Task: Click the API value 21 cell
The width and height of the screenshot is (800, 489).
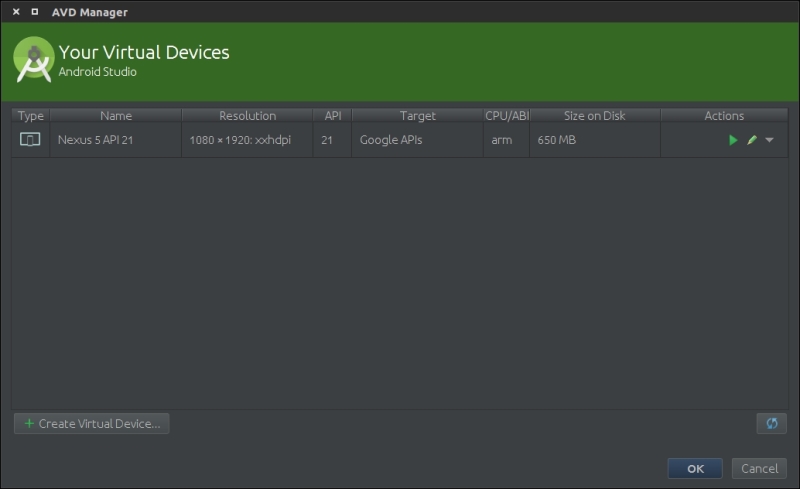Action: pyautogui.click(x=332, y=140)
